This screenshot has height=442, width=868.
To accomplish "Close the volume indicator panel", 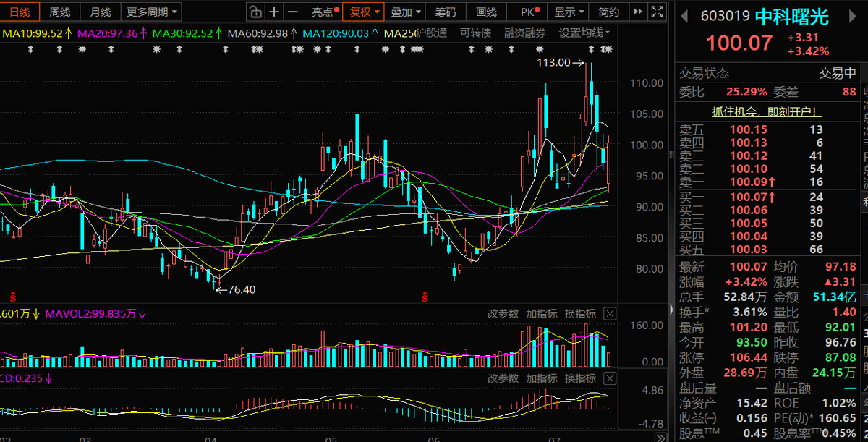I will 610,314.
